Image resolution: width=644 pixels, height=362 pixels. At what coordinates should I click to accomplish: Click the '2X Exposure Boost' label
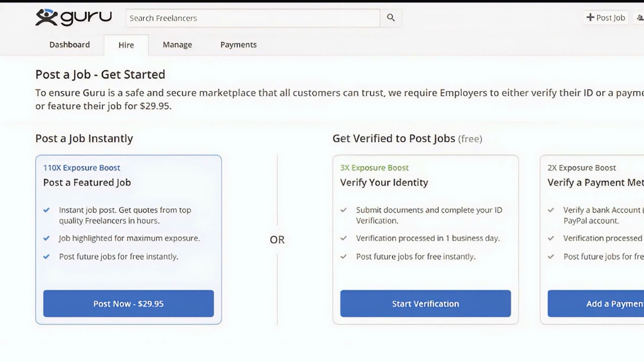click(x=582, y=168)
